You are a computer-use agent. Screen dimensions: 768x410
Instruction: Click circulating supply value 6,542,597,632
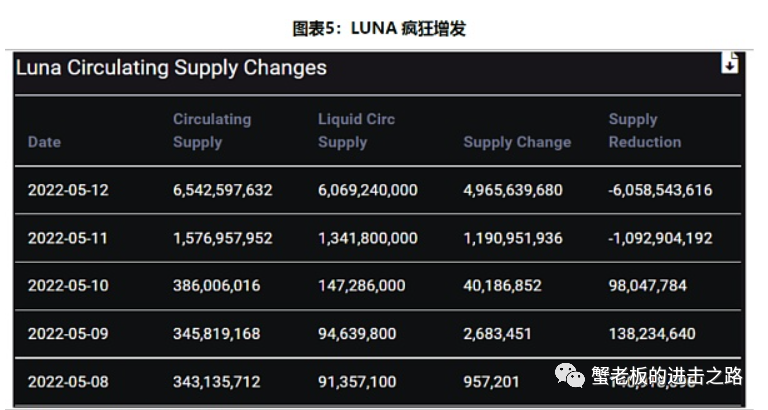point(222,190)
